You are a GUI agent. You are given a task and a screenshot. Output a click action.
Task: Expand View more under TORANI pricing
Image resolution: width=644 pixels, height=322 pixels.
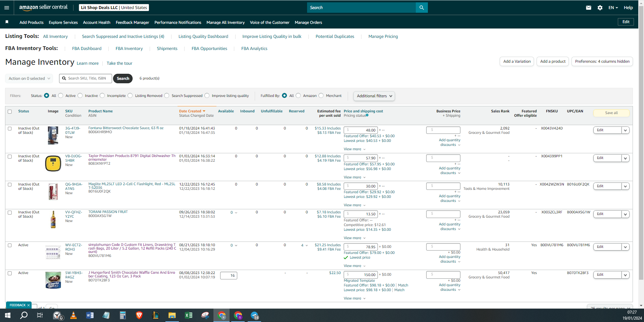point(354,238)
